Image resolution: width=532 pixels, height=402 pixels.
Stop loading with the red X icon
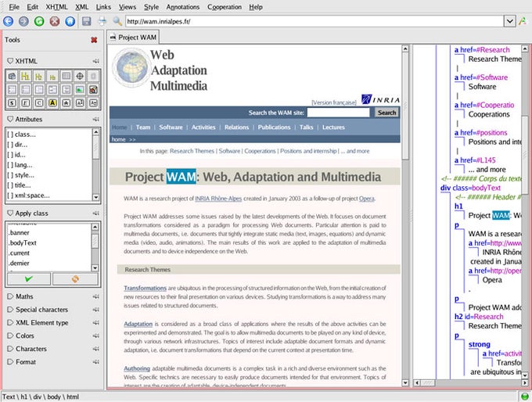point(55,21)
